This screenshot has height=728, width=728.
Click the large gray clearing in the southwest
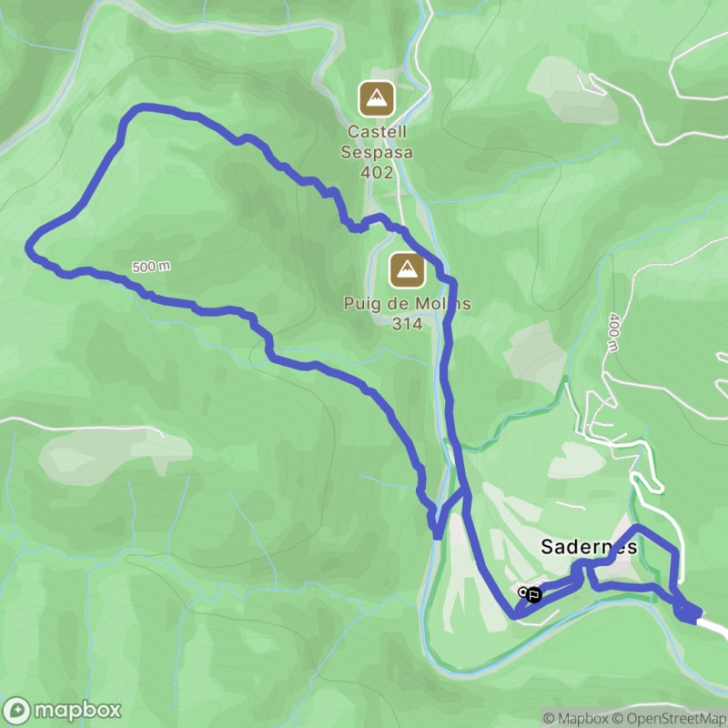[x=115, y=451]
